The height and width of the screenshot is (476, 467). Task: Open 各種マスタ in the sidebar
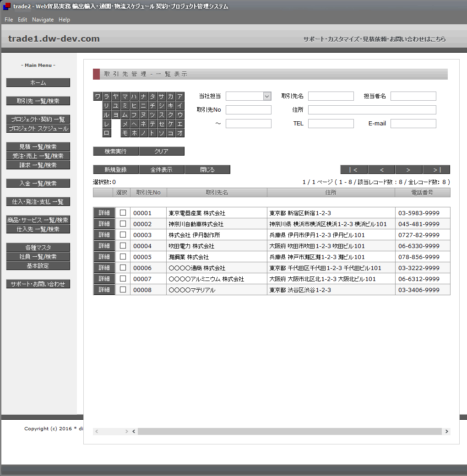[x=38, y=248]
